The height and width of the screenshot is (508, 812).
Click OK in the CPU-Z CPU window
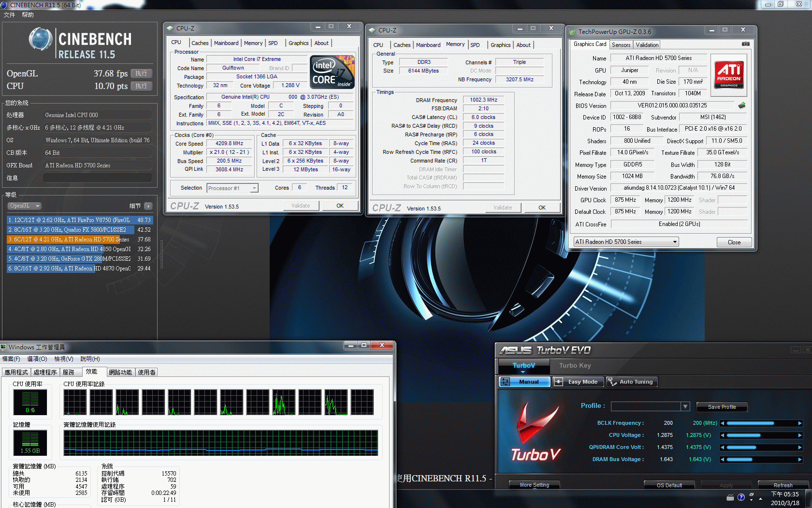(340, 206)
